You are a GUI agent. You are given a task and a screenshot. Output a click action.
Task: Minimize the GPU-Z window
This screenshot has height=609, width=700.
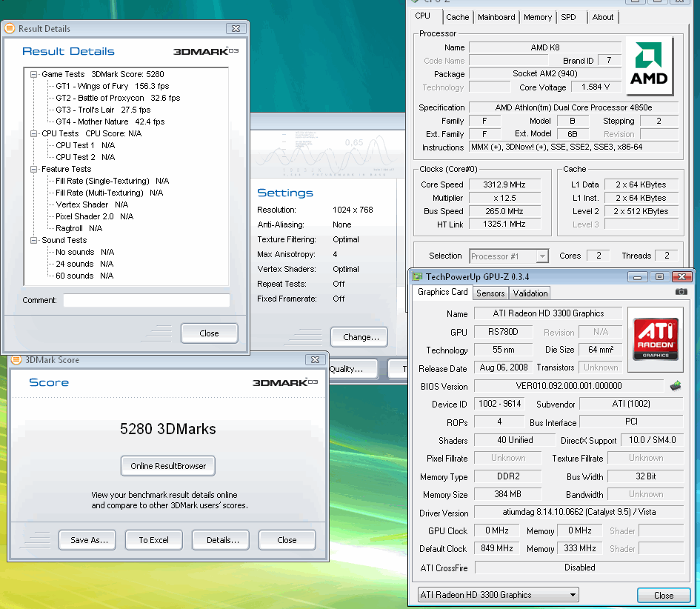[637, 277]
